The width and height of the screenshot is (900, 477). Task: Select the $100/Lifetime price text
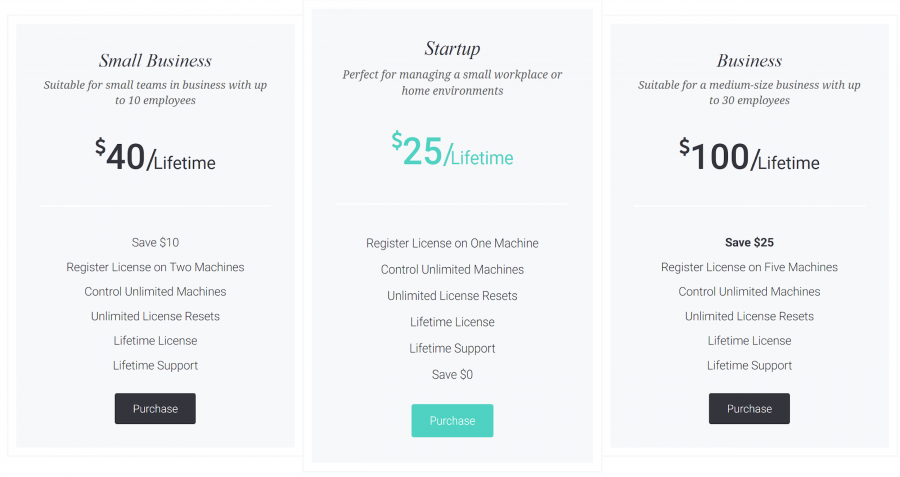click(749, 157)
